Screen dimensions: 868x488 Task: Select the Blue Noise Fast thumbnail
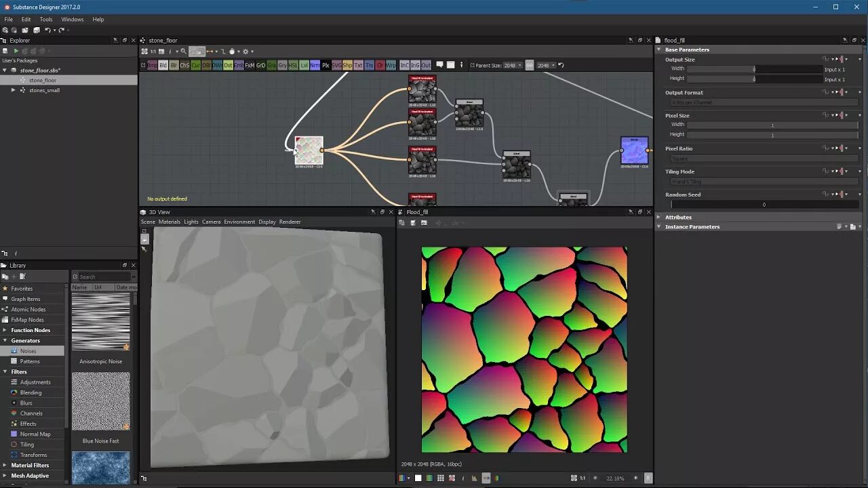(x=100, y=401)
